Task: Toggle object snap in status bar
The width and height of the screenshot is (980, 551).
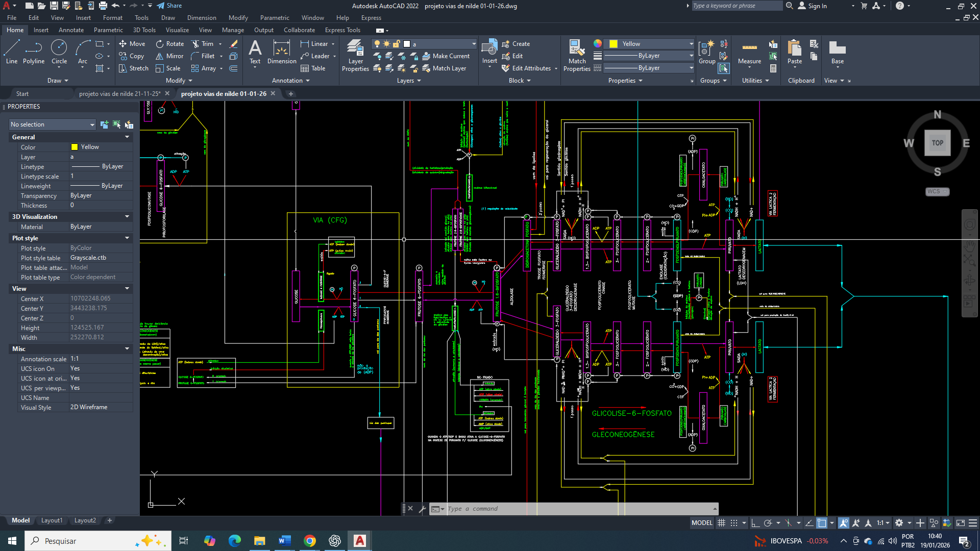Action: (822, 523)
